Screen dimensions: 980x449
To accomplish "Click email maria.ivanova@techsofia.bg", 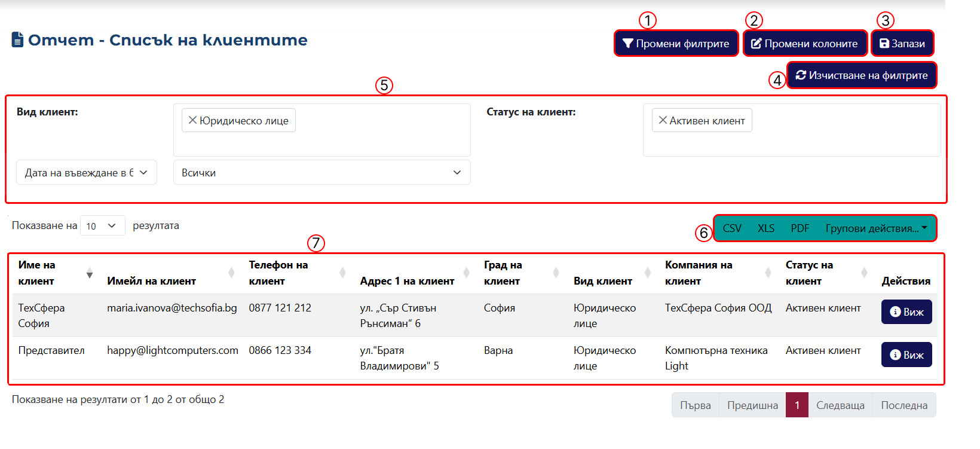I will (x=172, y=308).
